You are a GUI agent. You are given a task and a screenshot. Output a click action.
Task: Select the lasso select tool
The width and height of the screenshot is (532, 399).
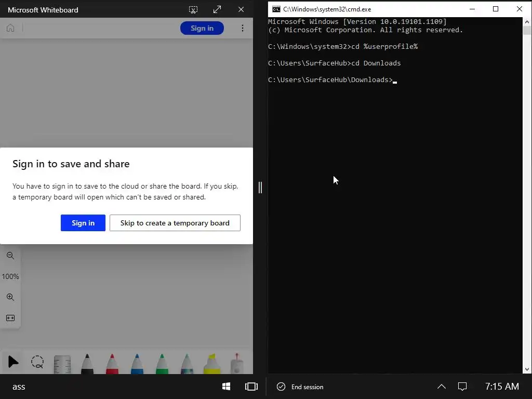[x=37, y=362]
